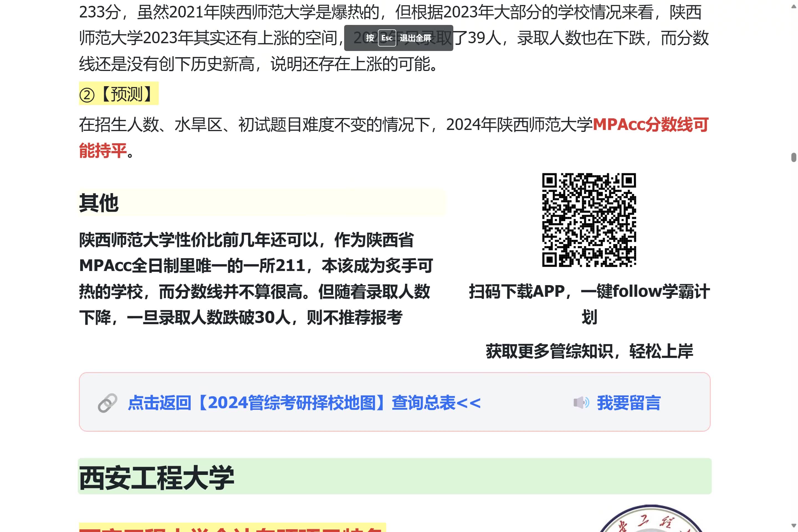Click the ②【预测】 highlighted label
The image size is (798, 532).
coord(119,94)
